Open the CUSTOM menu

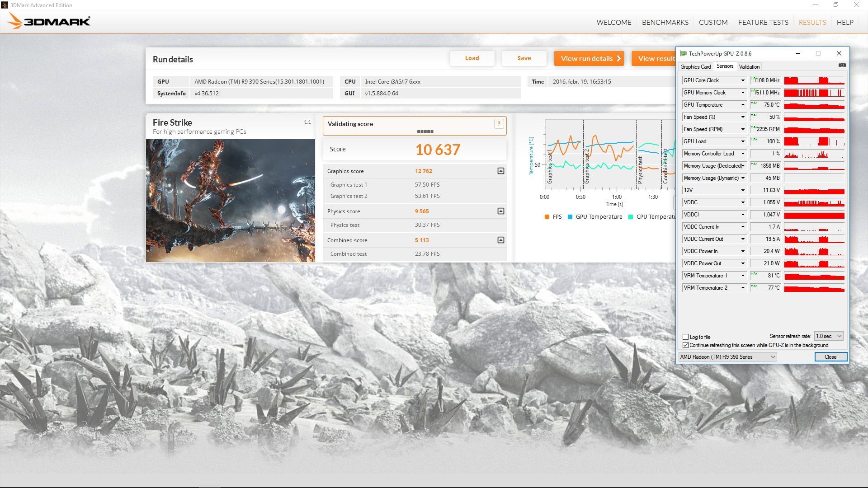point(713,22)
